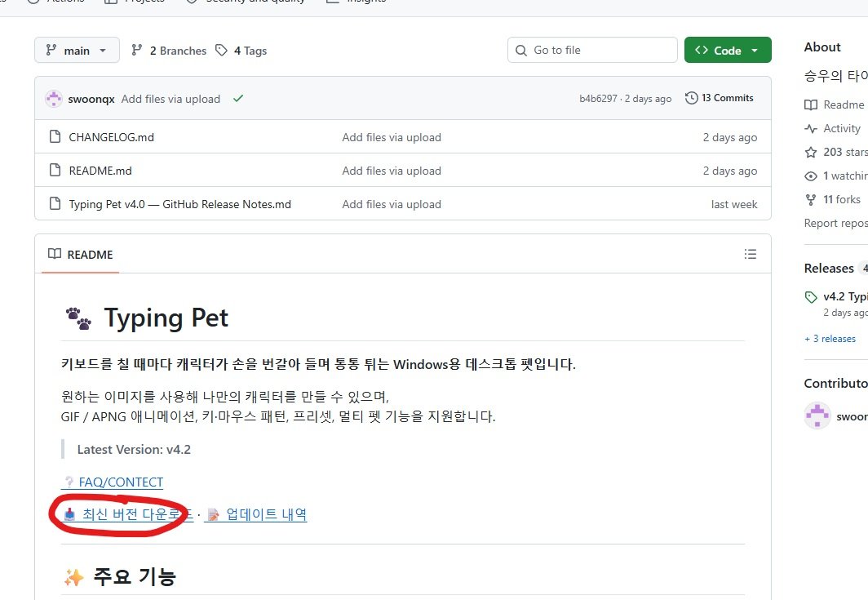The image size is (868, 600).
Task: Click the branch icon beside 2 Branches
Action: point(137,51)
